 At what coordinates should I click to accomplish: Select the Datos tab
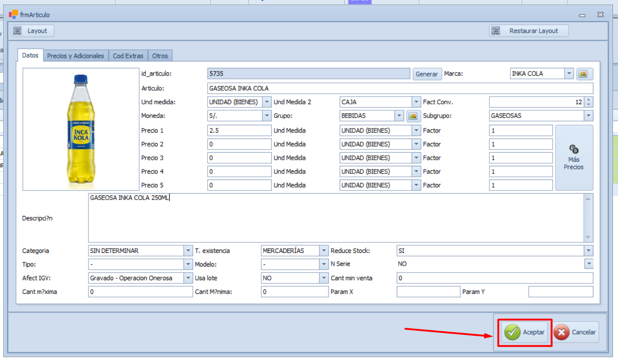coord(30,55)
